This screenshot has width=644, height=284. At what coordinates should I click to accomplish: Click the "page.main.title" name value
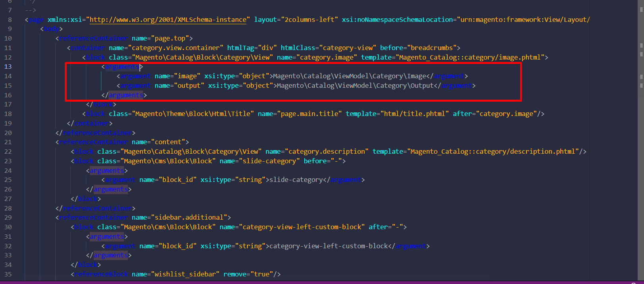309,114
